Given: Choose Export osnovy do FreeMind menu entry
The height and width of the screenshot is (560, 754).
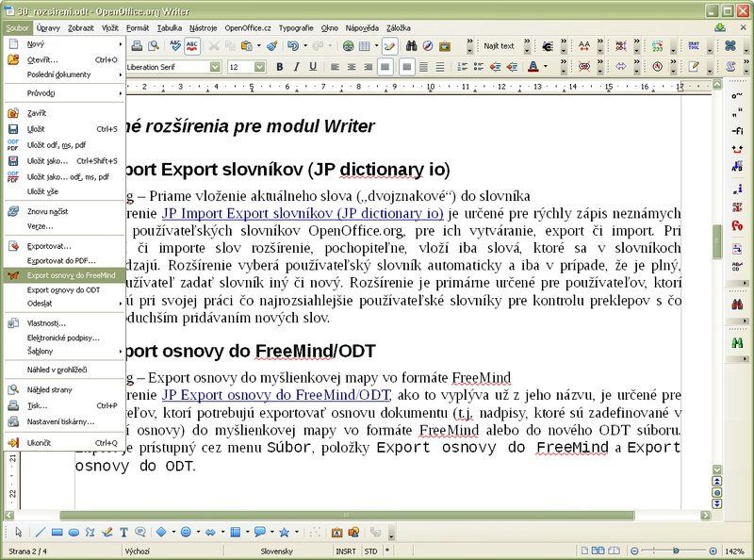Looking at the screenshot, I should click(64, 275).
